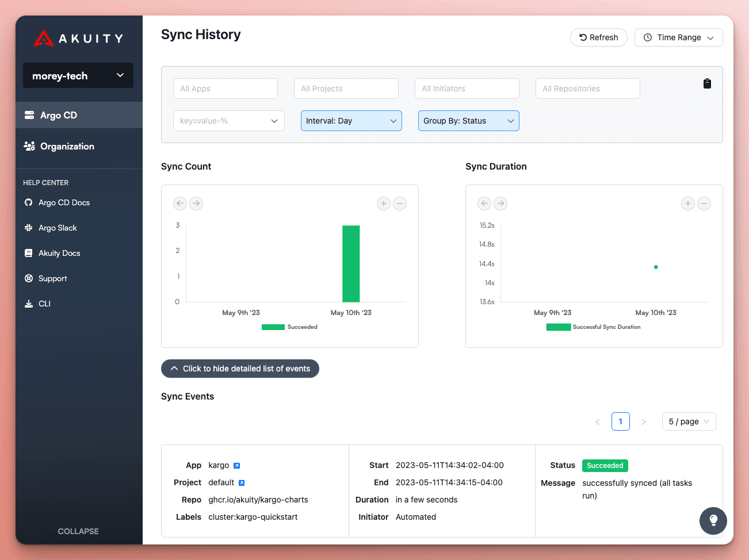
Task: Open the 5 / page size selector
Action: 689,421
